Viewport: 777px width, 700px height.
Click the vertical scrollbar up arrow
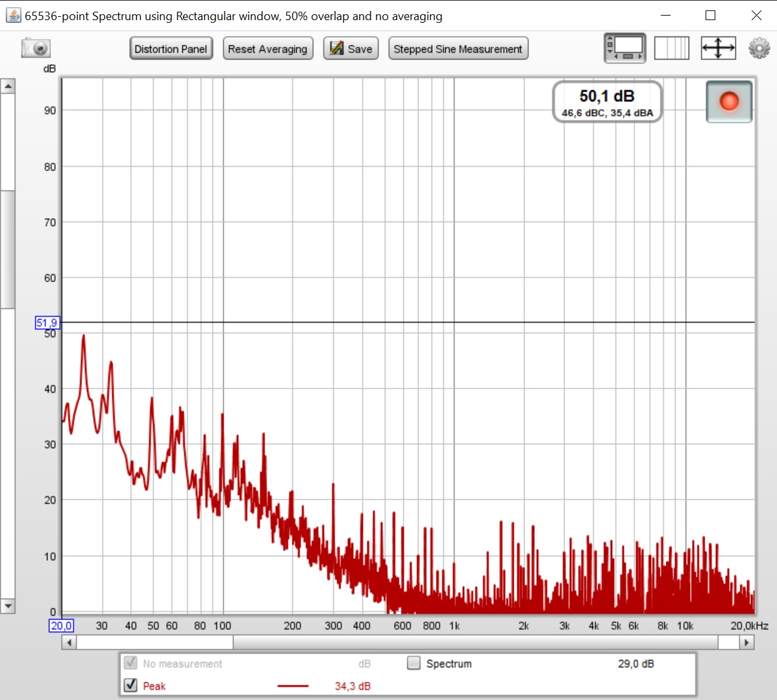click(x=8, y=86)
